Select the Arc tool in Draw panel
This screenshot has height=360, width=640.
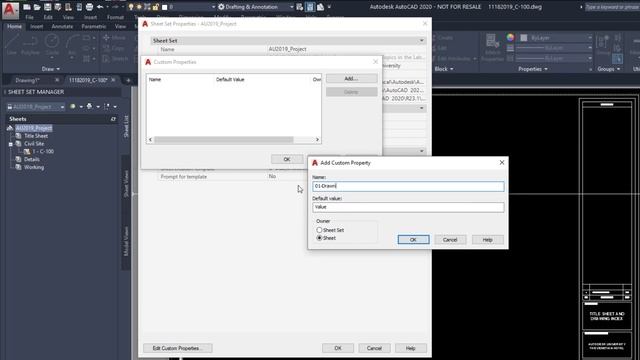coord(72,45)
